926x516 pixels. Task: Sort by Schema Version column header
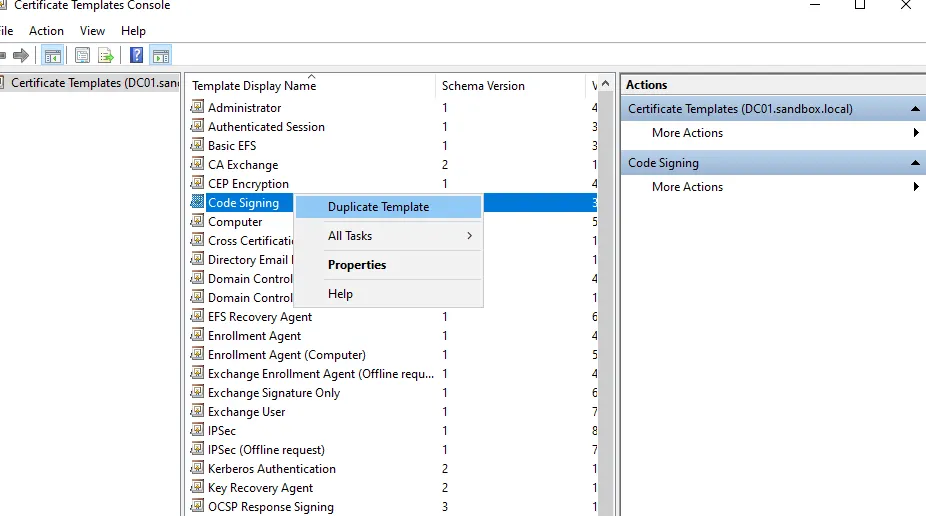point(483,86)
